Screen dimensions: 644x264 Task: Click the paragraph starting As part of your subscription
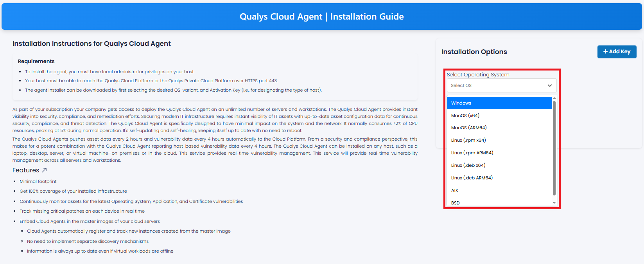215,120
